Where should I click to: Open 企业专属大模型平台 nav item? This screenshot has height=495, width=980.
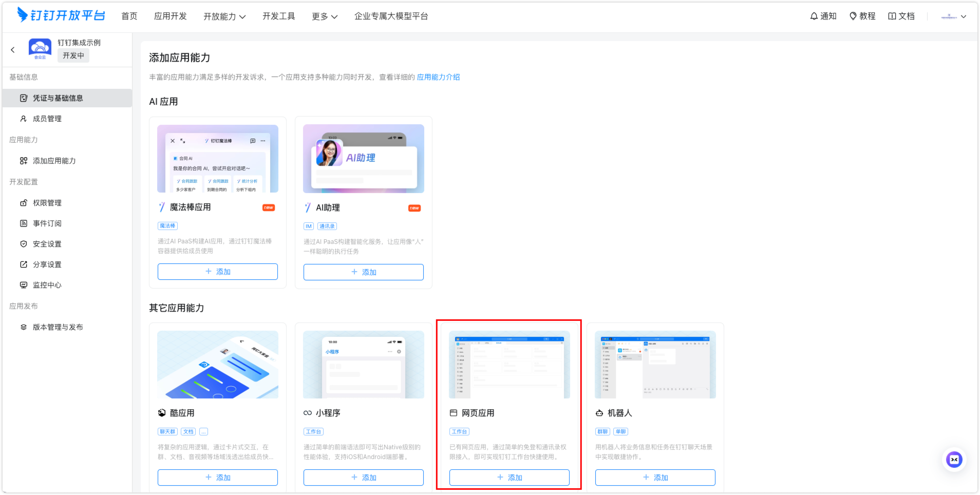pyautogui.click(x=391, y=16)
